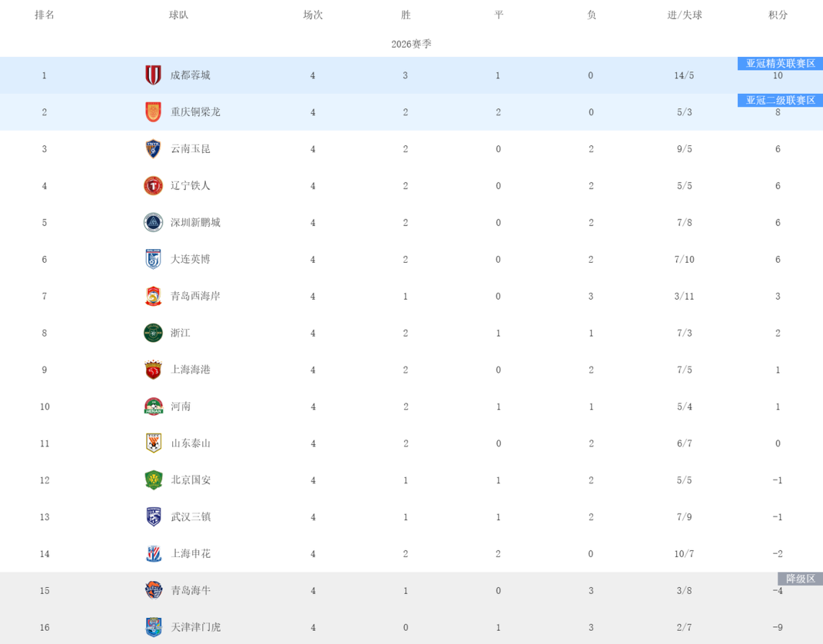
Task: Click the 天津津门虎 team logo
Action: tap(153, 627)
